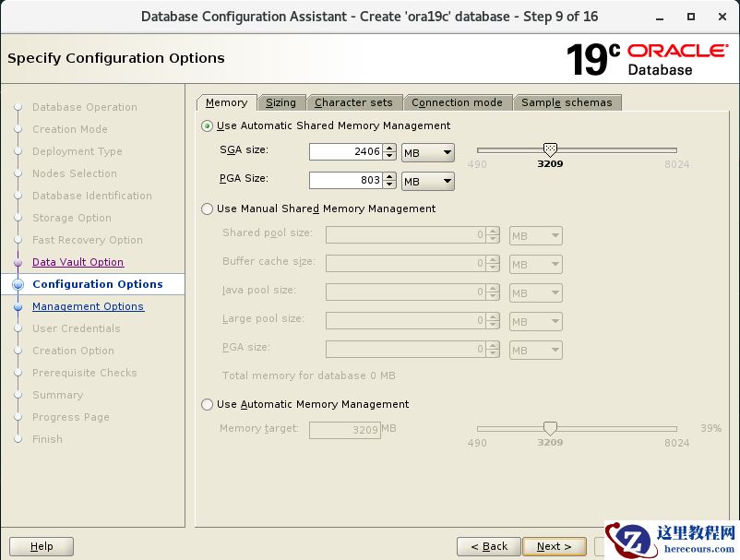The width and height of the screenshot is (740, 560).
Task: Click the 39% memory percentage label
Action: coord(710,428)
